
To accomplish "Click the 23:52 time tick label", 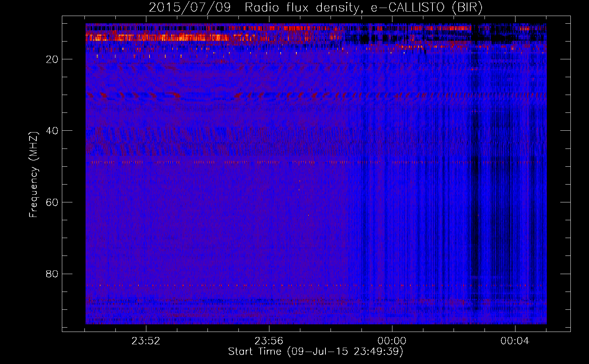I will (x=146, y=341).
